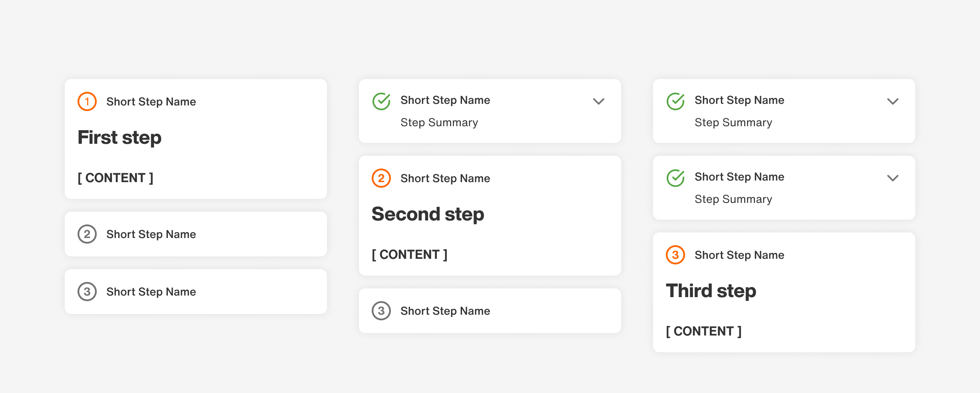Click gray step 3 icon in left column

tap(87, 292)
